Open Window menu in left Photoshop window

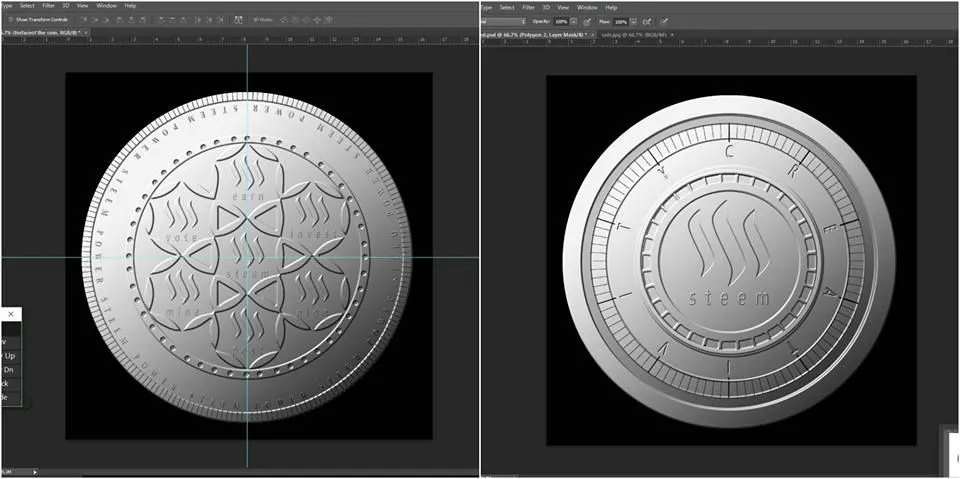107,6
